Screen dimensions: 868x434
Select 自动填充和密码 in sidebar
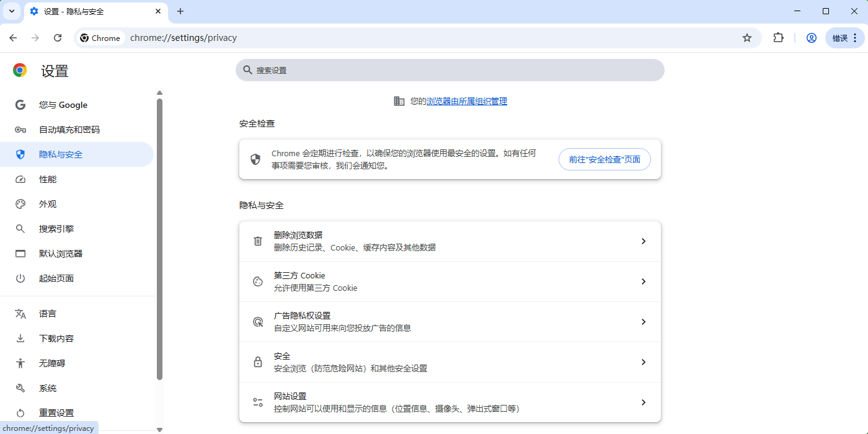(x=69, y=130)
